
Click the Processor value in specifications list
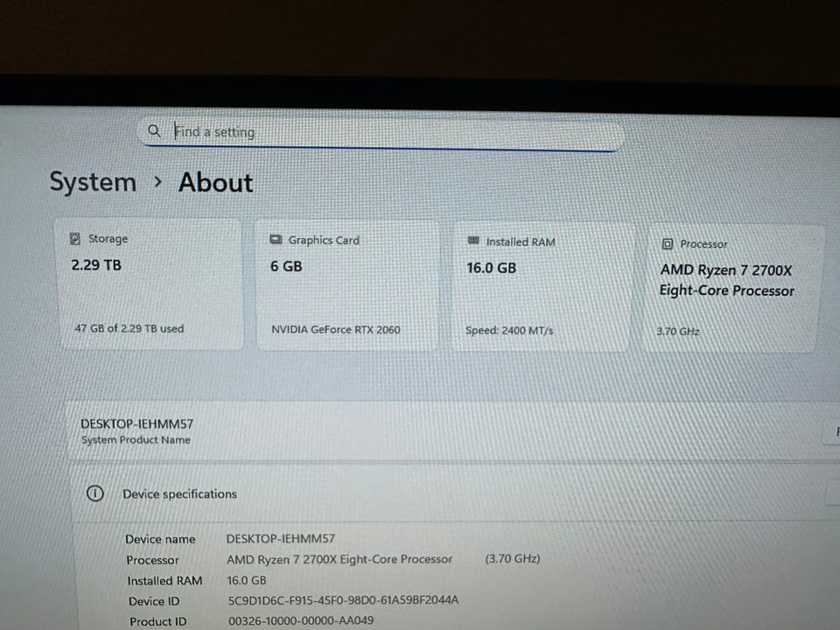(x=339, y=559)
